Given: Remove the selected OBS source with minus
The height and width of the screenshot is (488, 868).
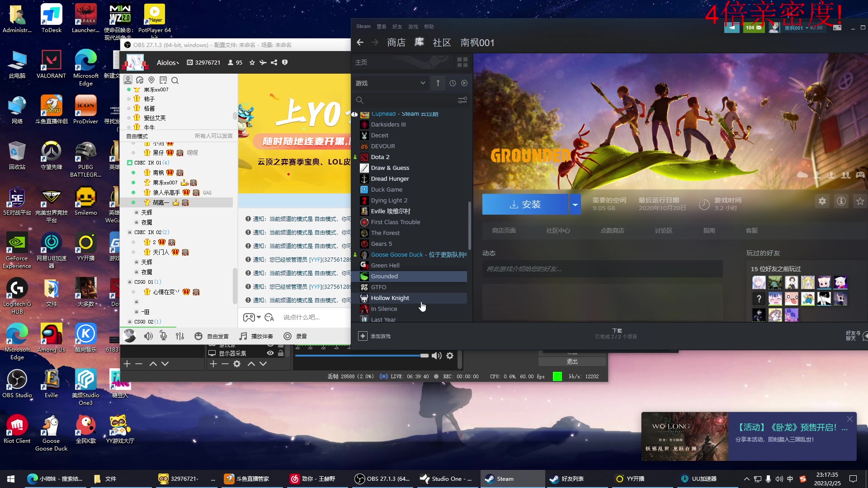Looking at the screenshot, I should [x=225, y=364].
